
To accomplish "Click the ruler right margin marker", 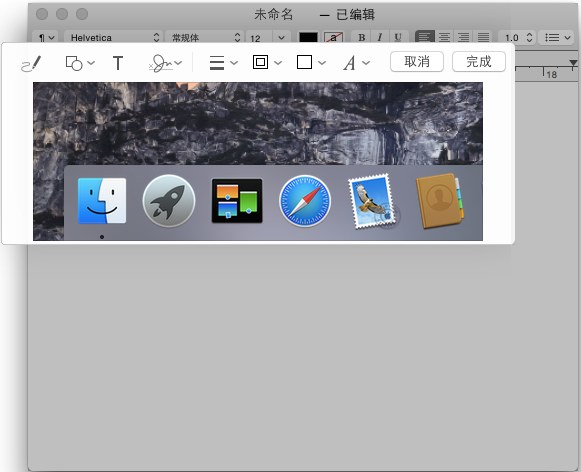I will coord(573,63).
